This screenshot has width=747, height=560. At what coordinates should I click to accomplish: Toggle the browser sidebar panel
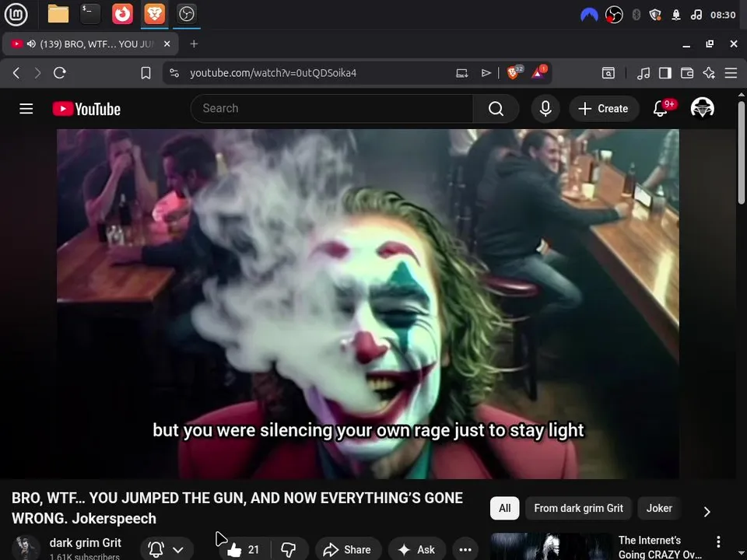click(x=665, y=73)
